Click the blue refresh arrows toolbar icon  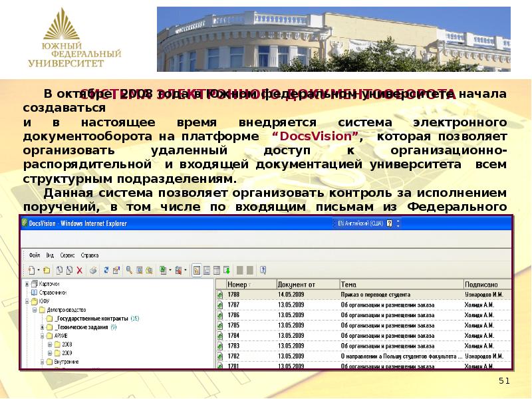click(x=105, y=270)
